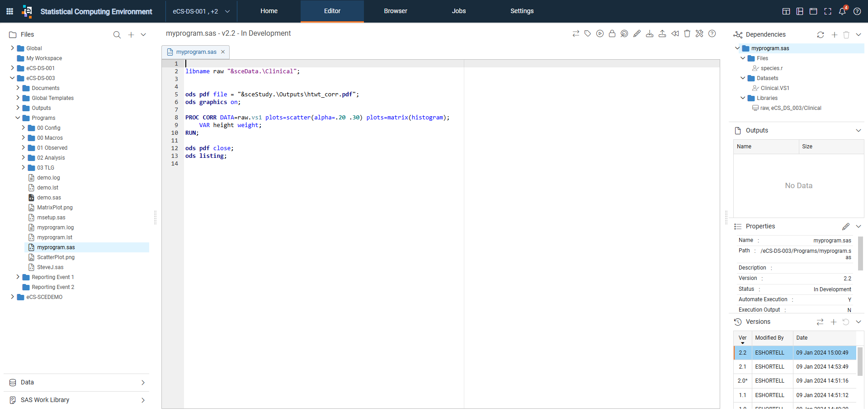
Task: Click the trash icon in editor toolbar
Action: 687,33
